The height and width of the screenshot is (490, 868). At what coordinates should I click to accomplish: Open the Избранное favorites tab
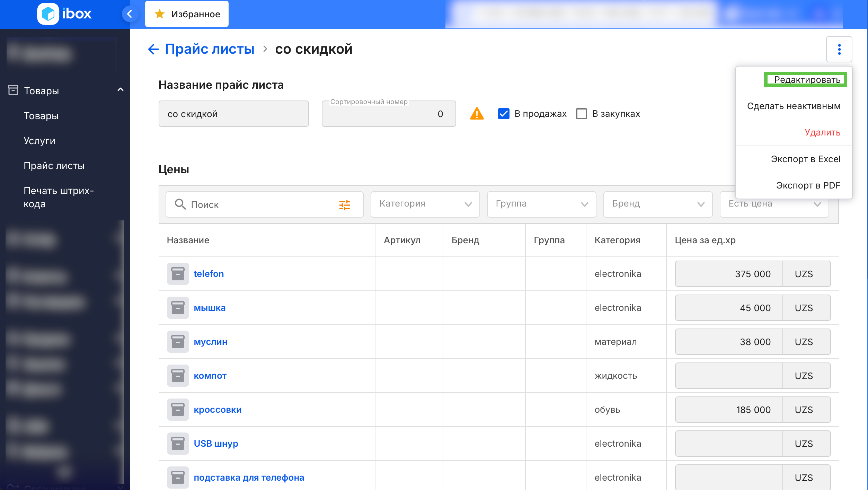pyautogui.click(x=187, y=14)
